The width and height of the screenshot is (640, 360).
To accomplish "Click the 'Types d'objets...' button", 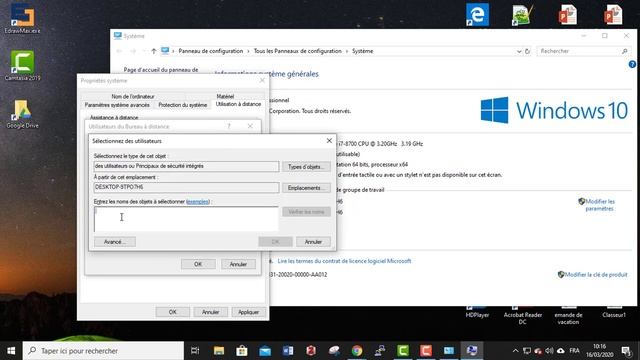I will (306, 167).
